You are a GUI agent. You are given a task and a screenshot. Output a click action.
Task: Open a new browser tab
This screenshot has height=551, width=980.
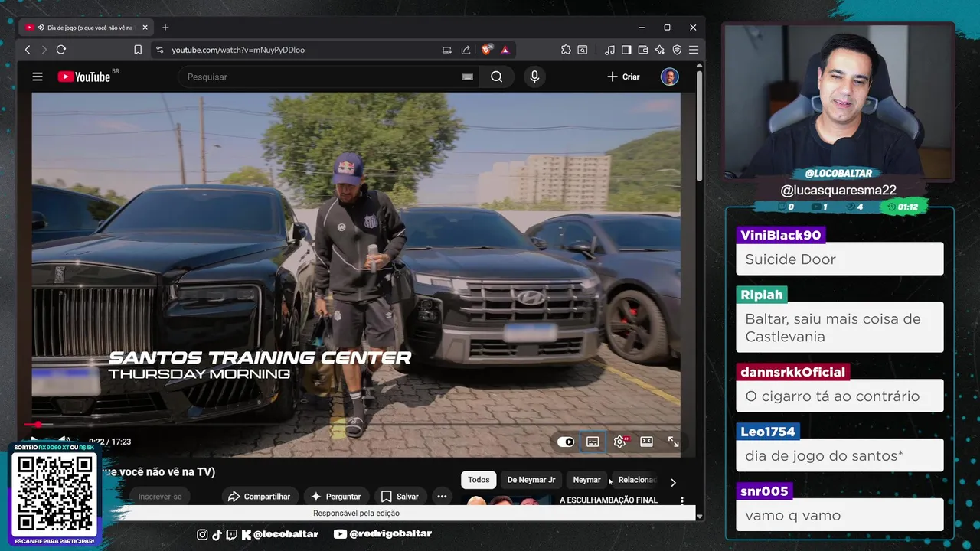[x=165, y=28]
